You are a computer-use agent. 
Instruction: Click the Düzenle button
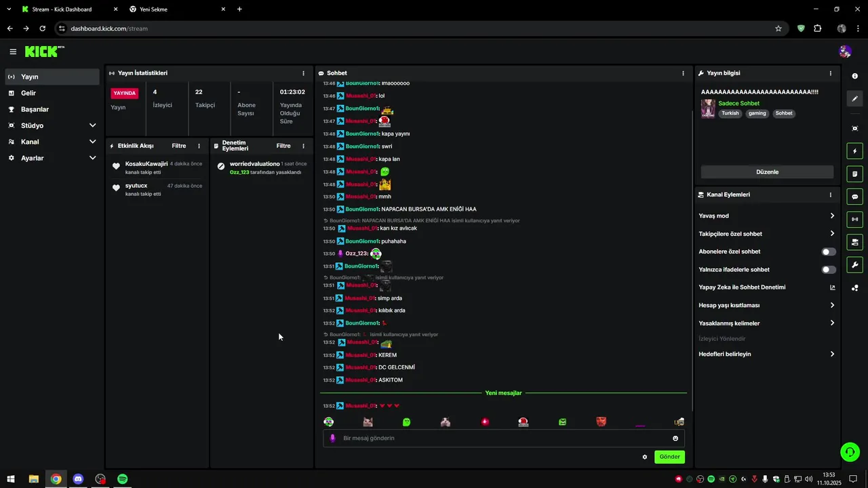(x=767, y=172)
